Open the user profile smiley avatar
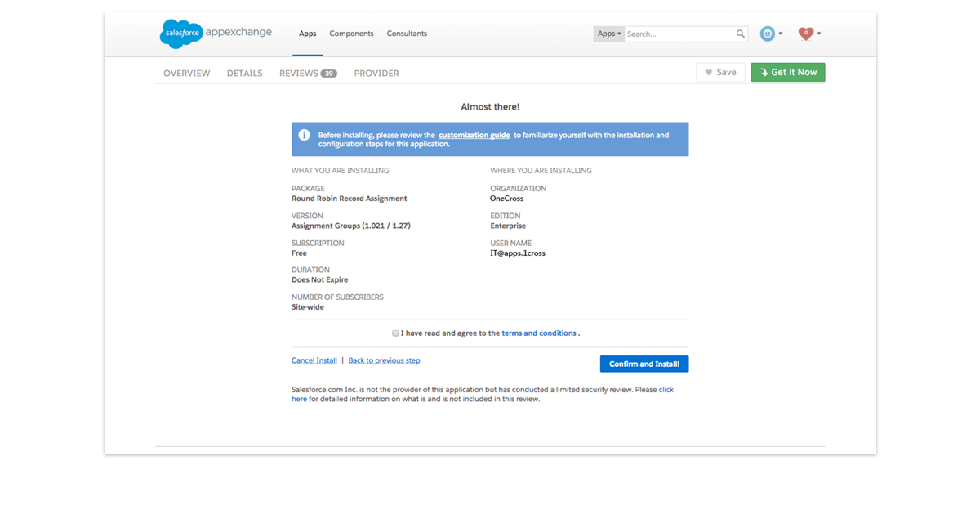The width and height of the screenshot is (980, 523). click(768, 34)
